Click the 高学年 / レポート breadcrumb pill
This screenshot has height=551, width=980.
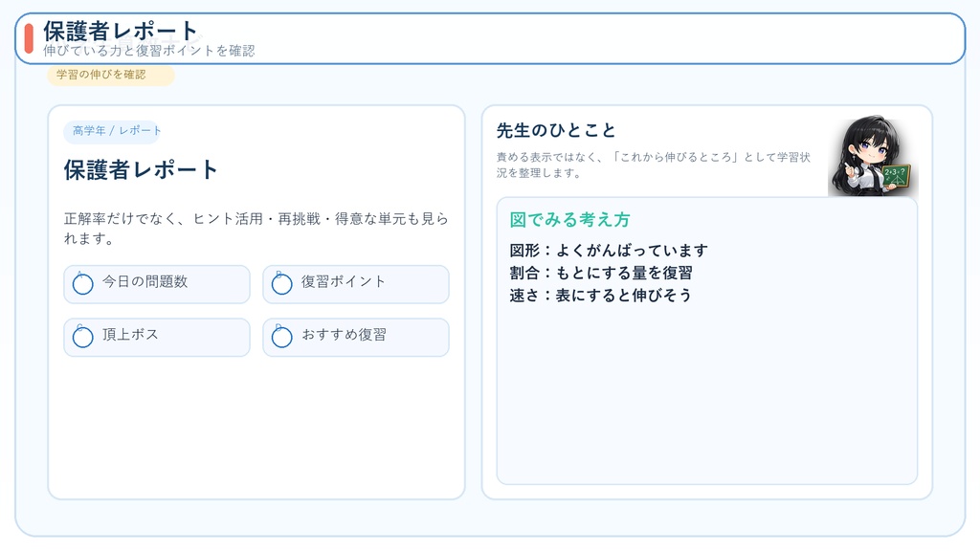click(112, 131)
